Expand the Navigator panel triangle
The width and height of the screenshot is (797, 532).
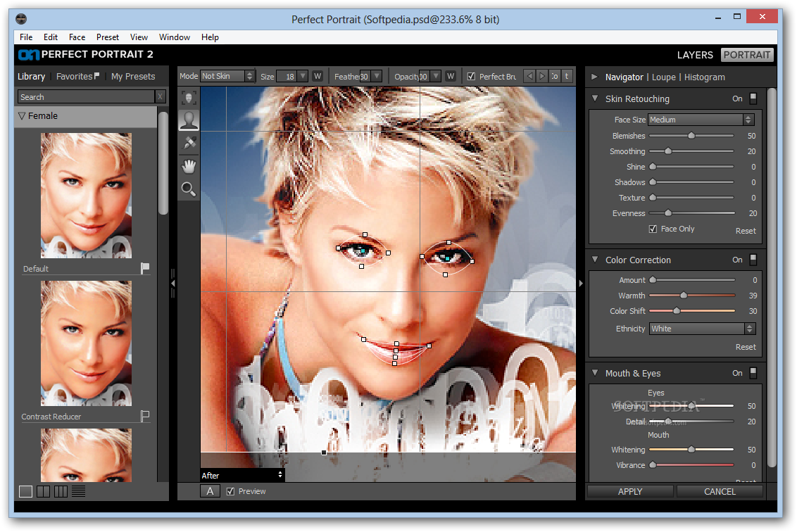click(594, 77)
